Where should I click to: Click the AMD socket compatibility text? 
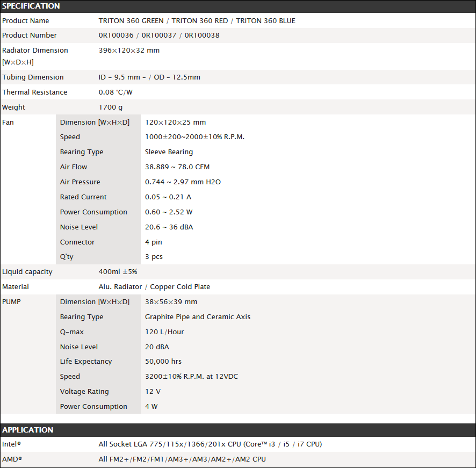(x=182, y=459)
